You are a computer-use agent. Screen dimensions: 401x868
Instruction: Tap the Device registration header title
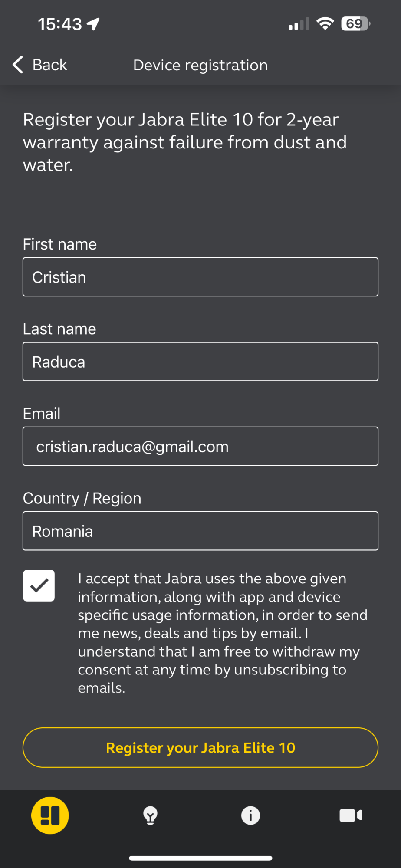200,65
